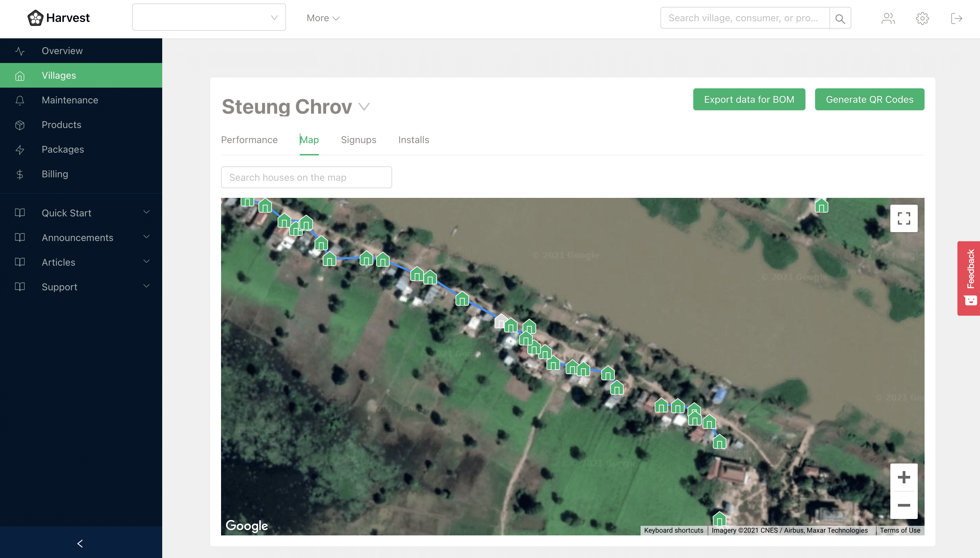Open the settings gear icon
This screenshot has height=558, width=980.
[922, 18]
